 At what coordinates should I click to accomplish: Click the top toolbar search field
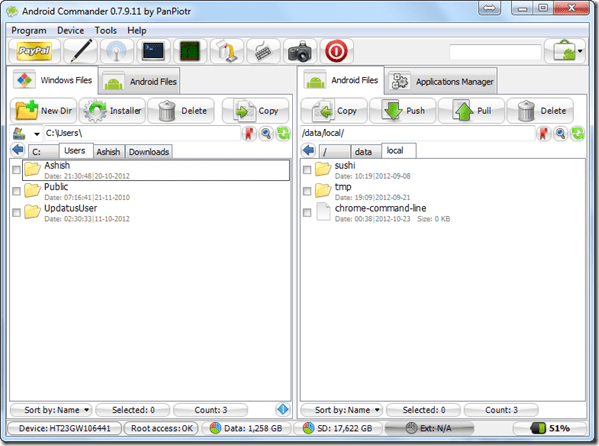click(x=495, y=52)
